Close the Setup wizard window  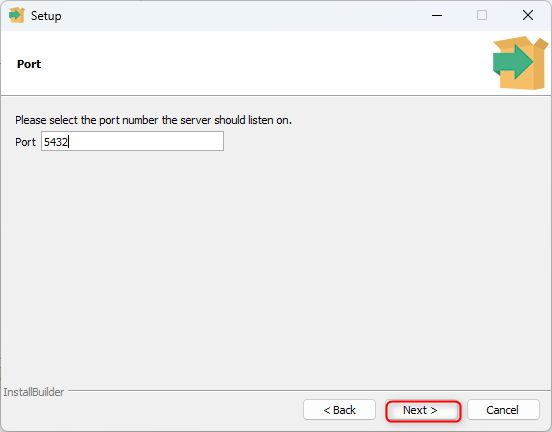(x=528, y=15)
